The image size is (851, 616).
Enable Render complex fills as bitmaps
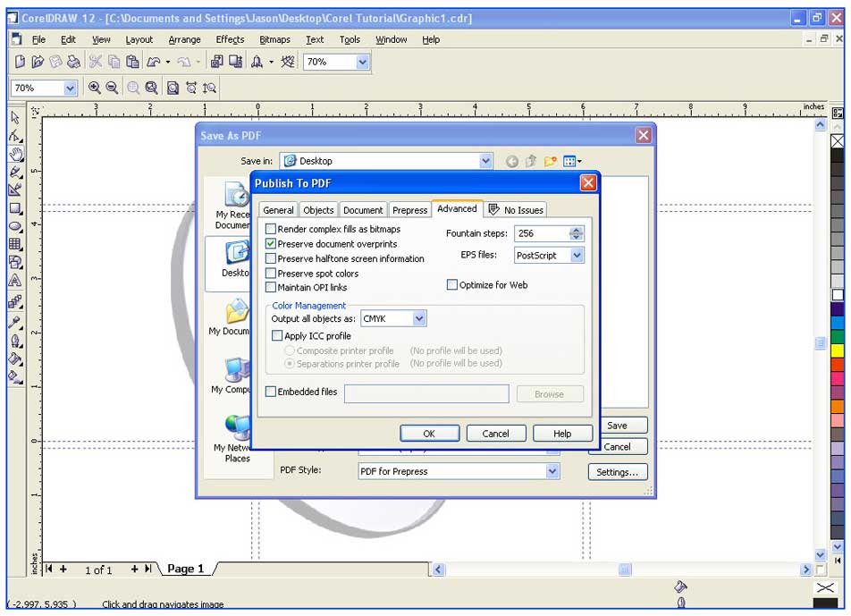[270, 229]
